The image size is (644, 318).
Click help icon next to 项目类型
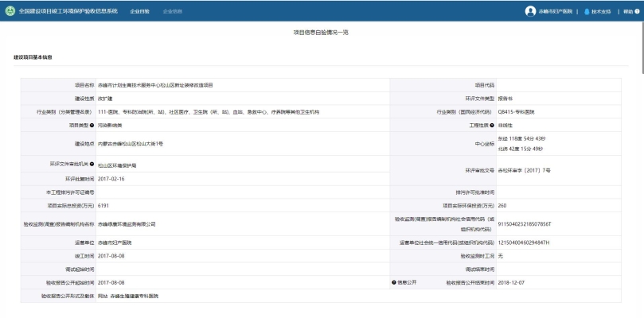(x=92, y=125)
